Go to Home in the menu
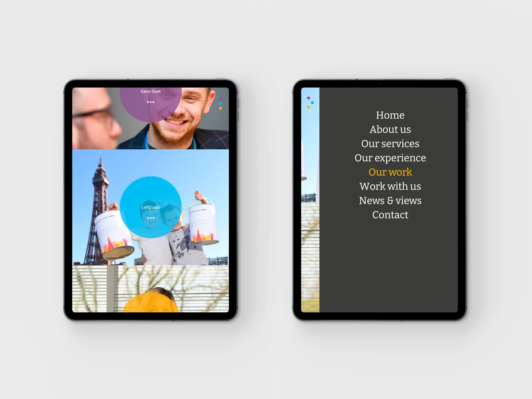The width and height of the screenshot is (532, 399). (x=390, y=115)
